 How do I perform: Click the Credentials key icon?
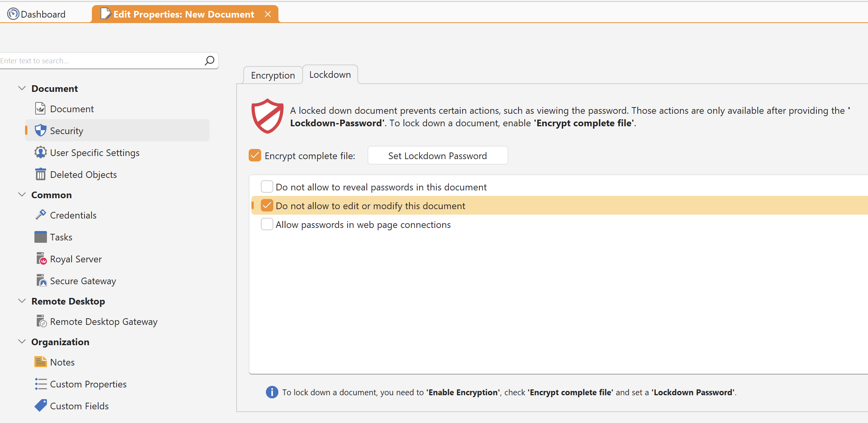pyautogui.click(x=41, y=215)
